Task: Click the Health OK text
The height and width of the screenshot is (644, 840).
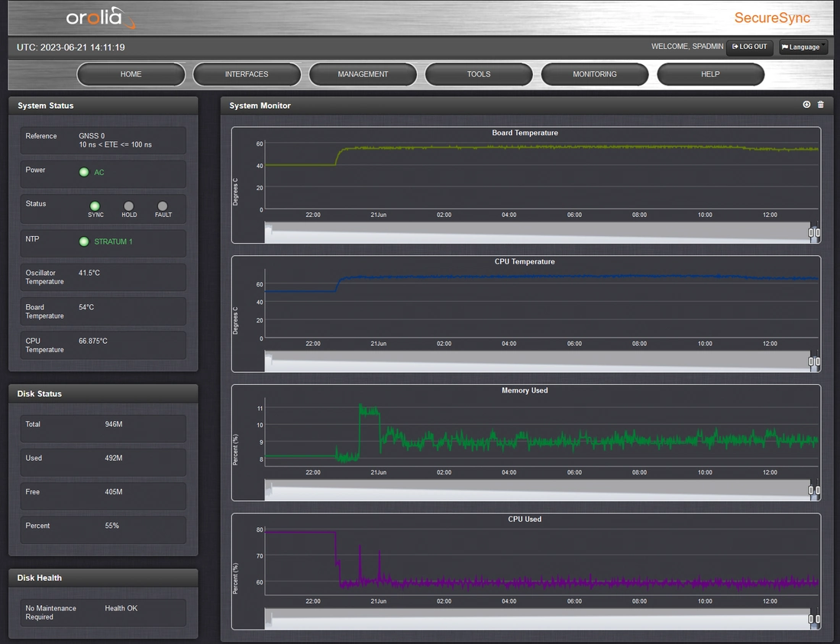Action: [x=121, y=608]
